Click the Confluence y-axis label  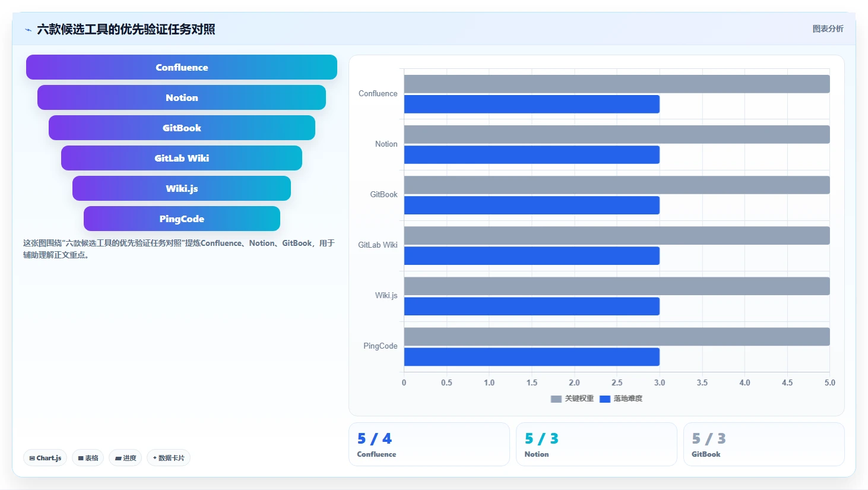(378, 93)
